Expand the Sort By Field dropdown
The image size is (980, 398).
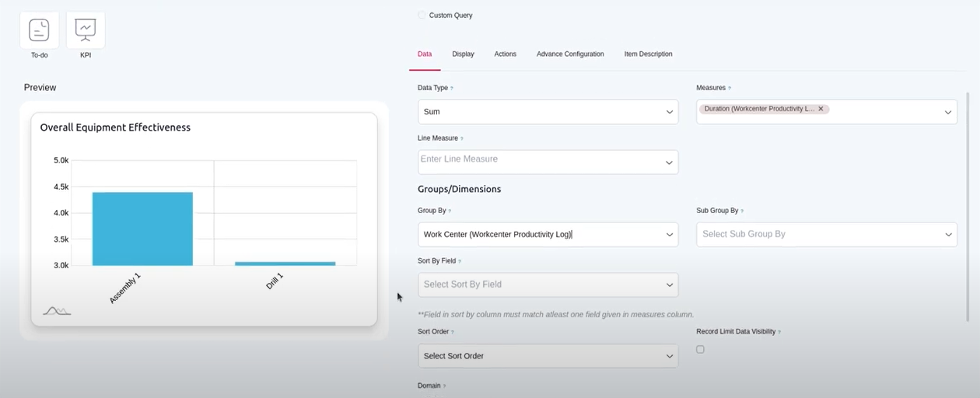tap(548, 285)
